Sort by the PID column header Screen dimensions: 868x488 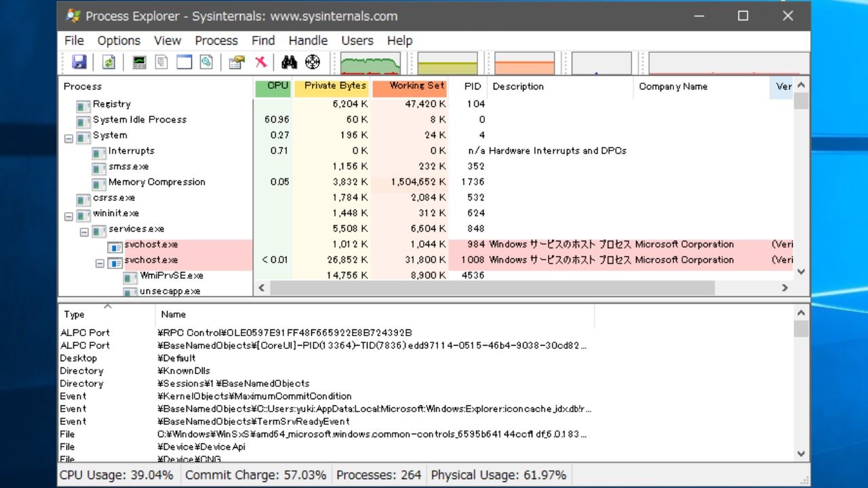pyautogui.click(x=468, y=87)
